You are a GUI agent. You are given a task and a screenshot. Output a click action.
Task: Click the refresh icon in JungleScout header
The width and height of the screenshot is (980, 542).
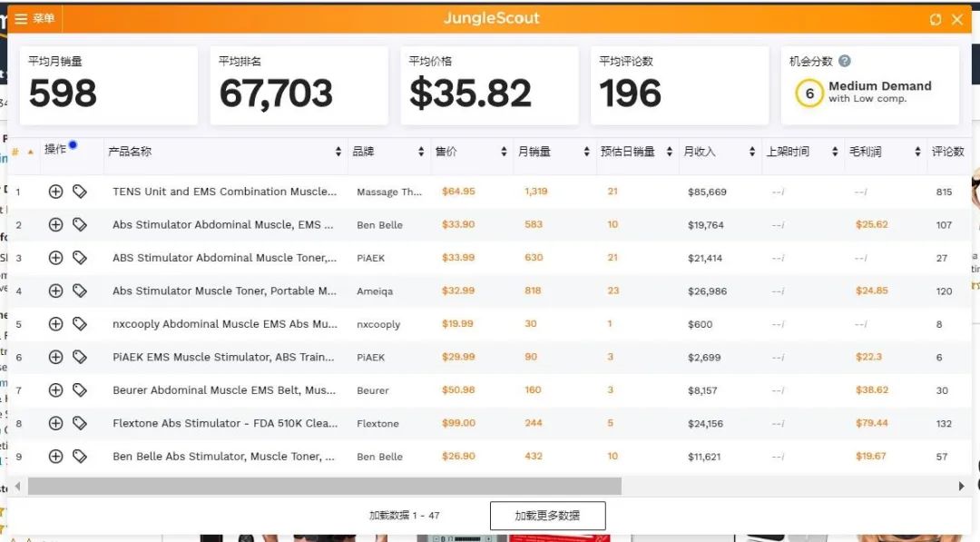click(x=935, y=19)
